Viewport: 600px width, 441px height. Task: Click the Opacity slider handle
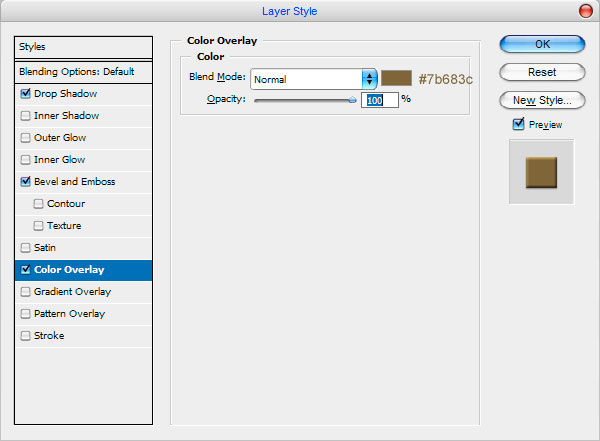pyautogui.click(x=352, y=100)
